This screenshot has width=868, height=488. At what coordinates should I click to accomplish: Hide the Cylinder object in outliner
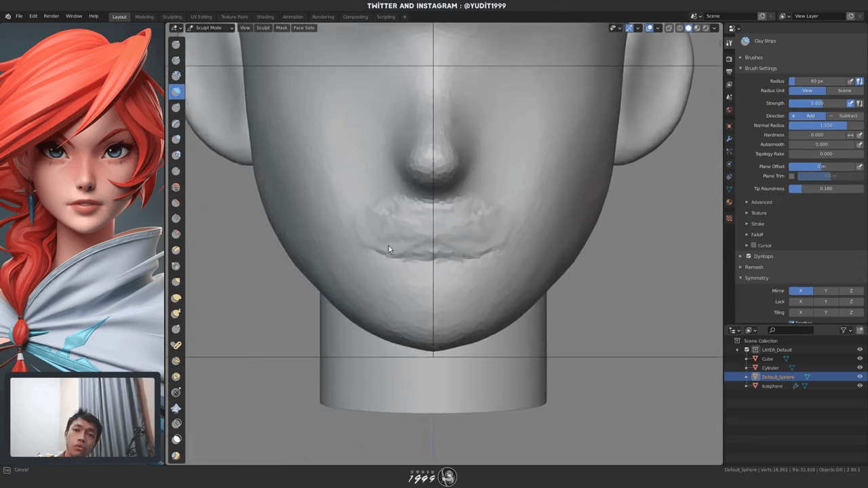pos(860,368)
